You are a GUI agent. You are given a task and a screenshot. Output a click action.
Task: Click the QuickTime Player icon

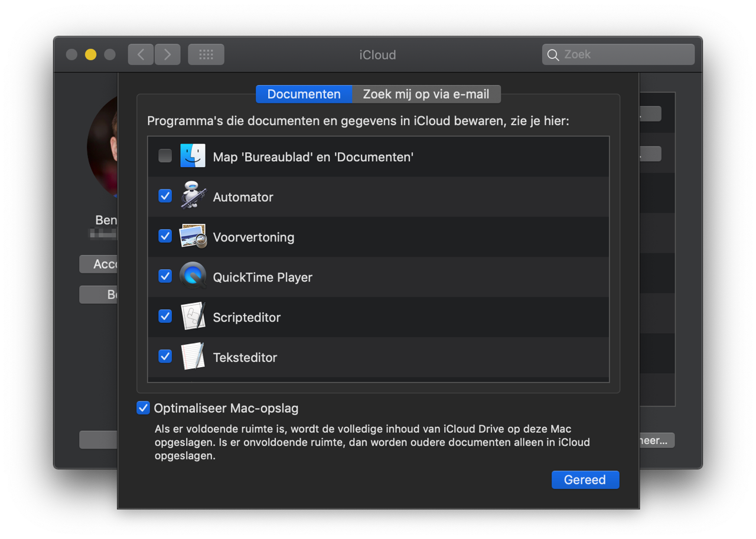pos(193,276)
